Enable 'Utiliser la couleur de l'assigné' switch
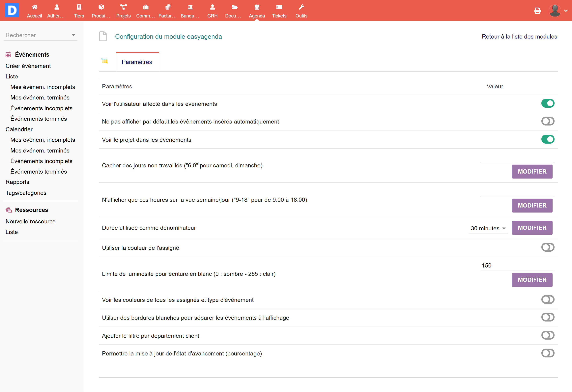The image size is (572, 392). click(548, 247)
